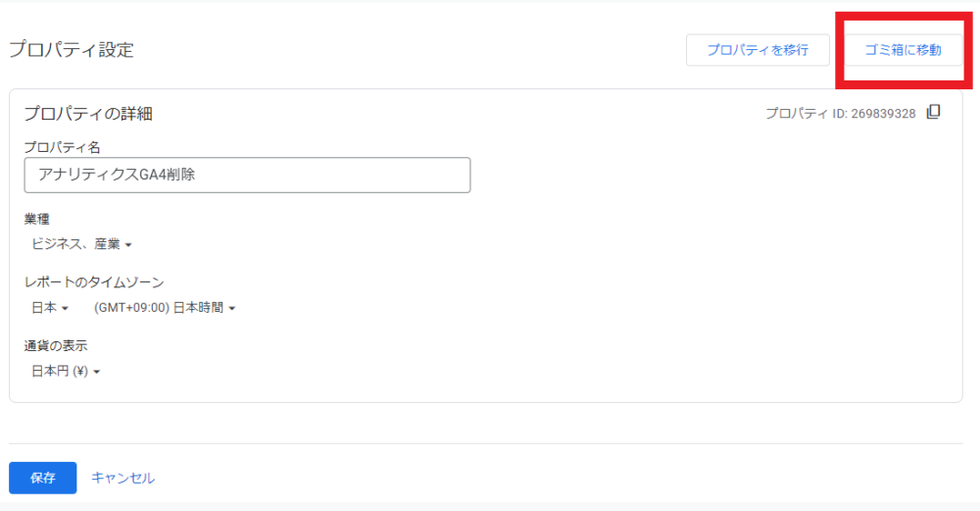Expand the 日本円 (¥) currency dropdown
The width and height of the screenshot is (980, 511).
pos(66,372)
